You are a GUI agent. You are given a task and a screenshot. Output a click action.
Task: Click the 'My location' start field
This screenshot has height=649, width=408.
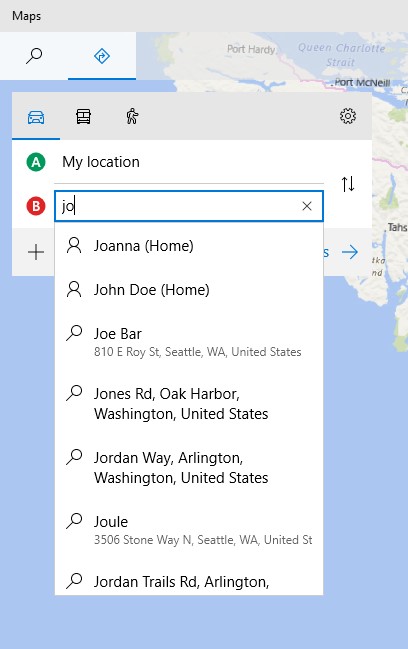tap(189, 162)
